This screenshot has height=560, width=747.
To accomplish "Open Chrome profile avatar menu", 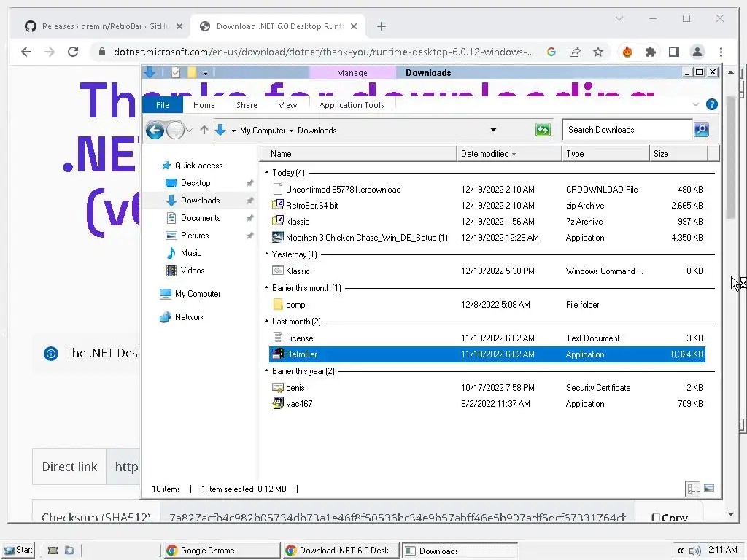I will [697, 52].
